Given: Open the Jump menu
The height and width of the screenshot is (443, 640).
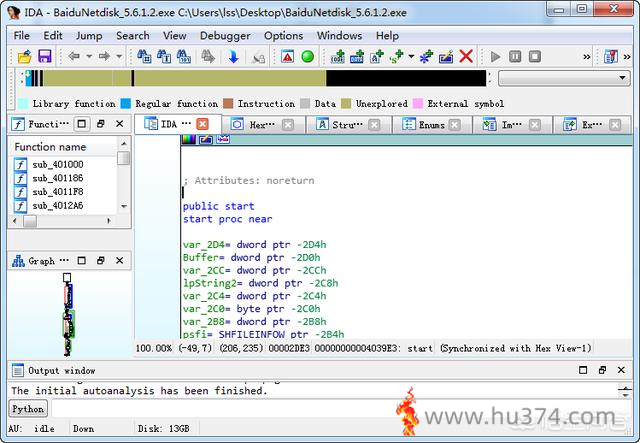Looking at the screenshot, I should coord(89,36).
